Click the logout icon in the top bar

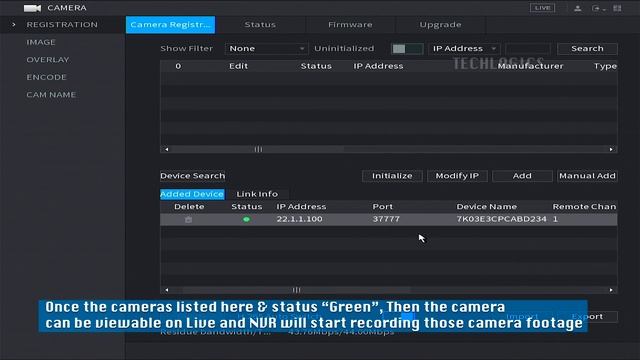click(596, 8)
